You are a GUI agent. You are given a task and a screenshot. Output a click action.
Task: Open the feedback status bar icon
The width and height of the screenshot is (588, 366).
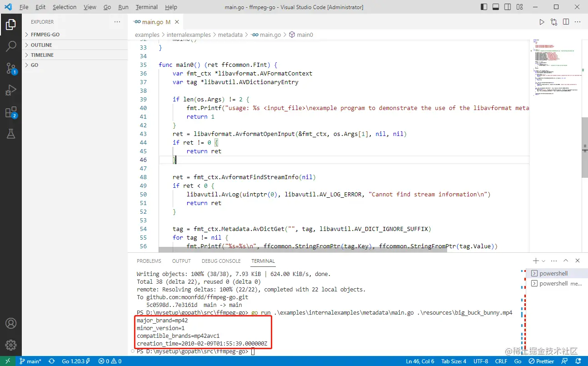564,361
